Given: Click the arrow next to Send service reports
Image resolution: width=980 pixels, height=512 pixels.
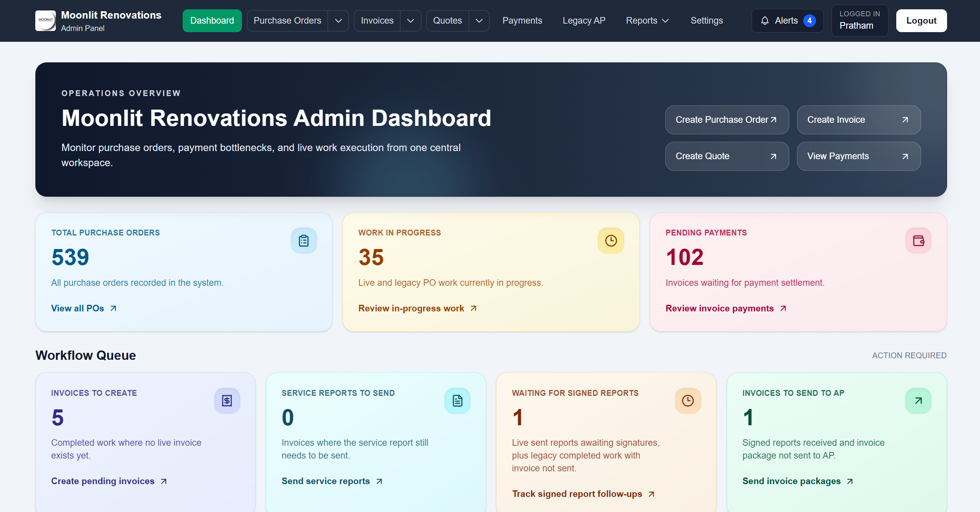Looking at the screenshot, I should pyautogui.click(x=379, y=481).
